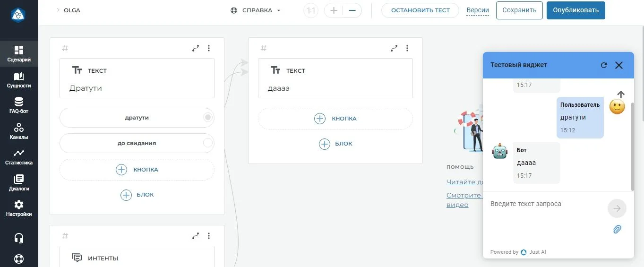The height and width of the screenshot is (267, 644).
Task: Click the connection icon on дaaaa block
Action: pos(394,48)
